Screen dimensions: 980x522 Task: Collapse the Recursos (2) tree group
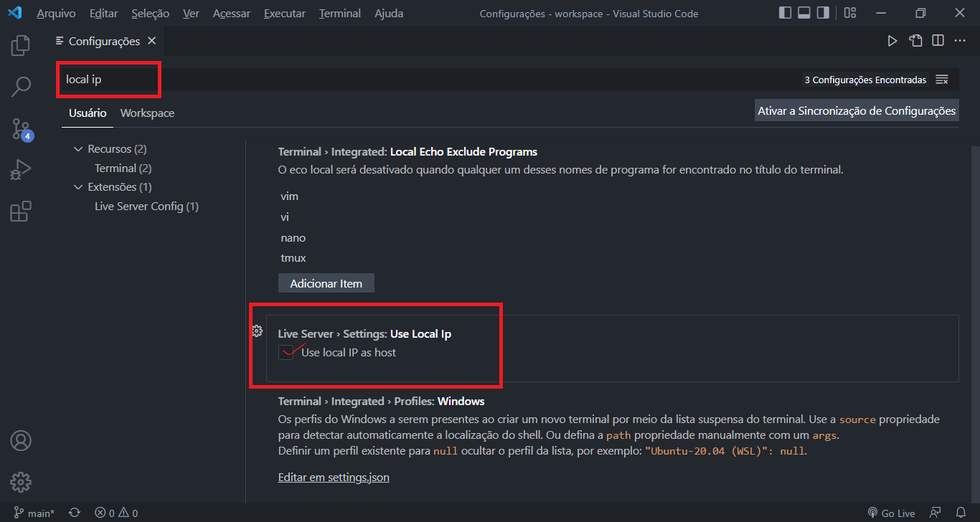click(x=78, y=149)
